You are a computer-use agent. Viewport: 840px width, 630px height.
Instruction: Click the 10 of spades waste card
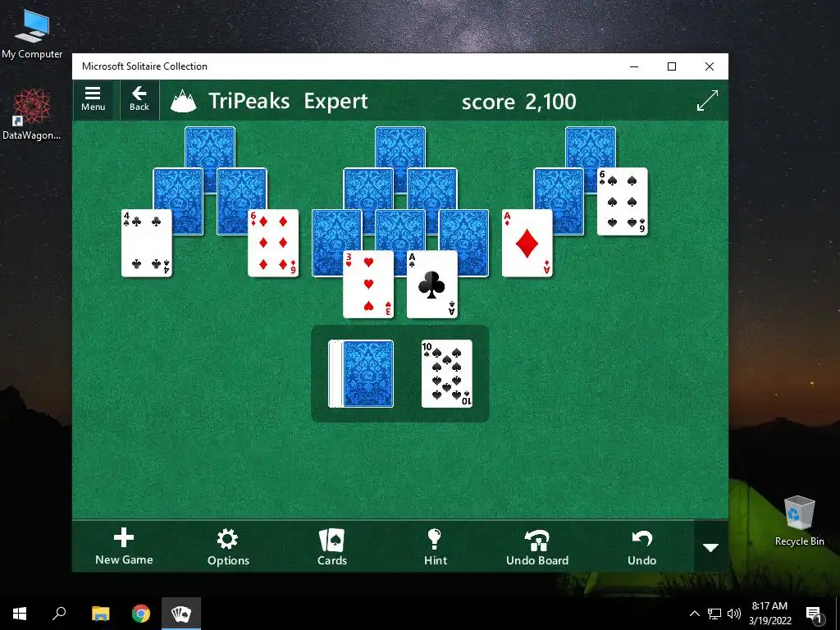[447, 374]
